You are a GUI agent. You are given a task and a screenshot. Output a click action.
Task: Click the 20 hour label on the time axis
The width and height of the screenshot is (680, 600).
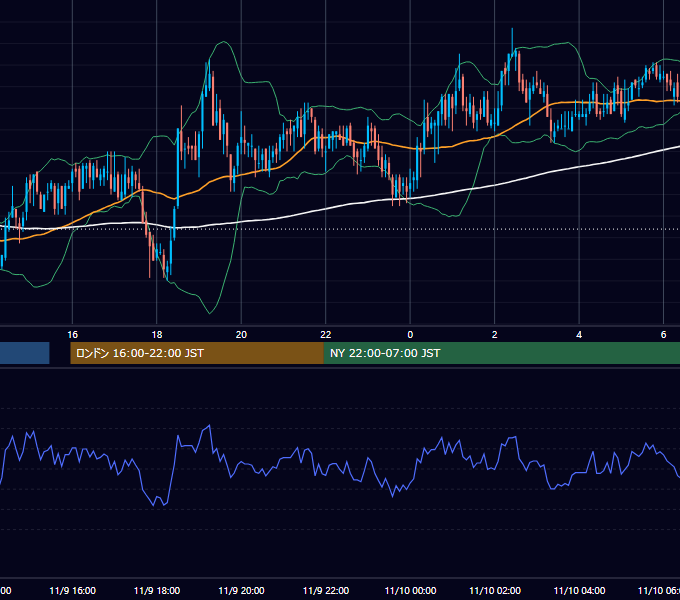tap(241, 335)
